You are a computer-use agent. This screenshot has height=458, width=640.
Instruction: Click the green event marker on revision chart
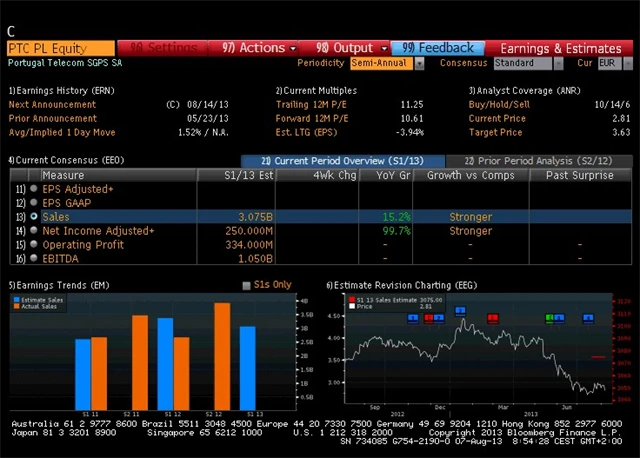(549, 318)
